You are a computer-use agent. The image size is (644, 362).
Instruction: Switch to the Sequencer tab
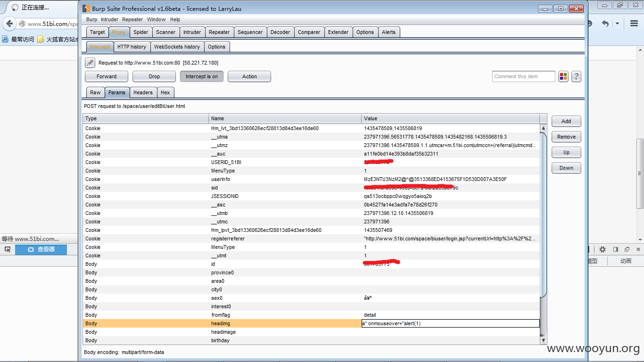[x=250, y=32]
